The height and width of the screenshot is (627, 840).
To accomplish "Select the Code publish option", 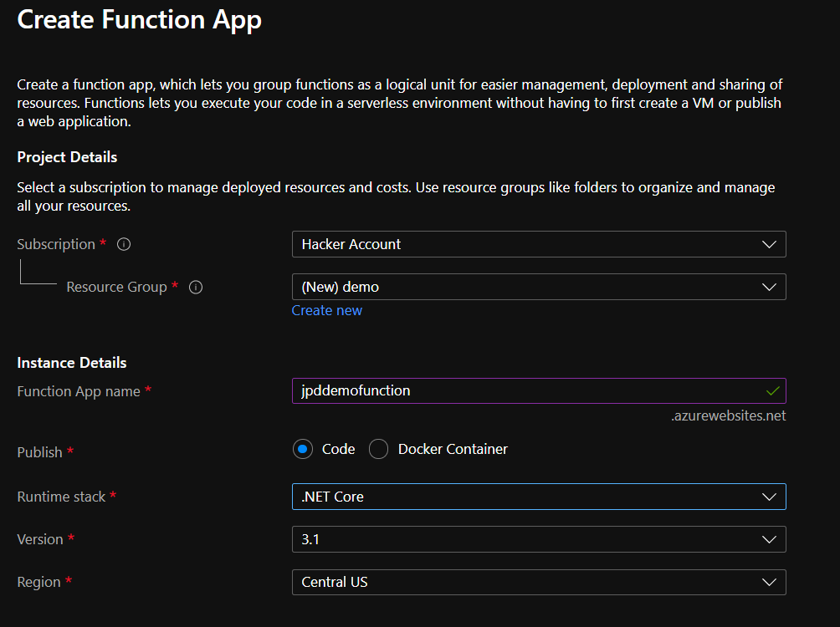I will click(x=303, y=449).
